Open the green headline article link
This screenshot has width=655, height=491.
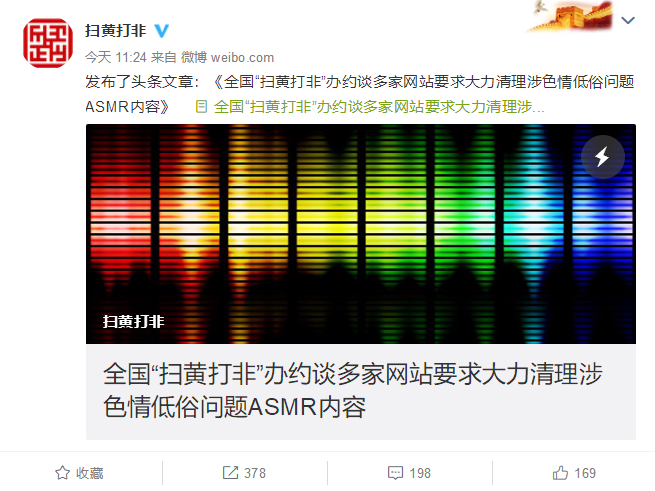point(379,107)
